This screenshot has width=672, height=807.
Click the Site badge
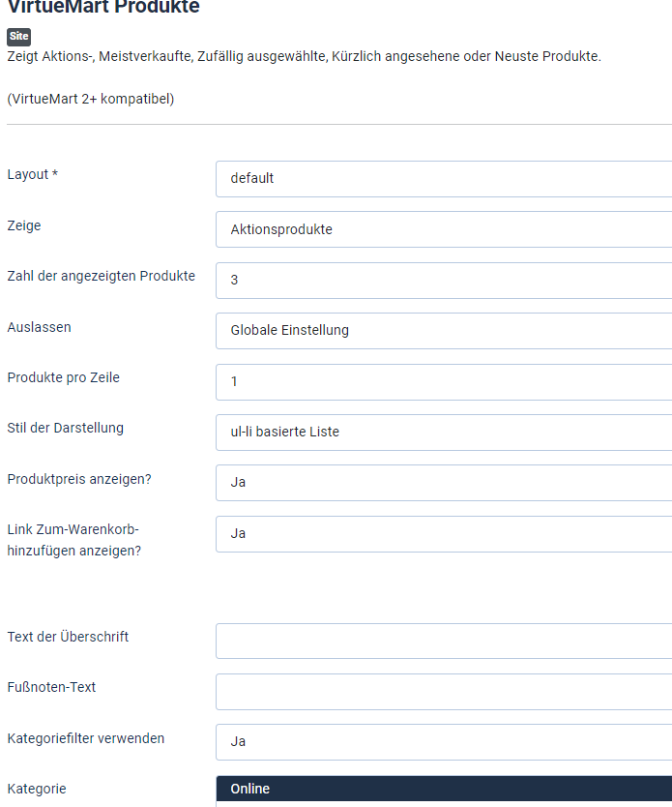pos(18,37)
